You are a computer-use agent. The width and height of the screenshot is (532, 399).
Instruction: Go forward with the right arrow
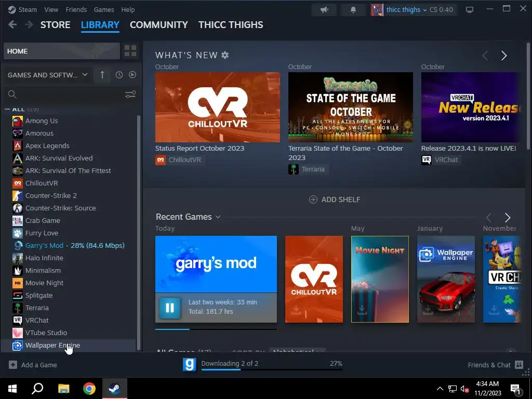pyautogui.click(x=29, y=24)
